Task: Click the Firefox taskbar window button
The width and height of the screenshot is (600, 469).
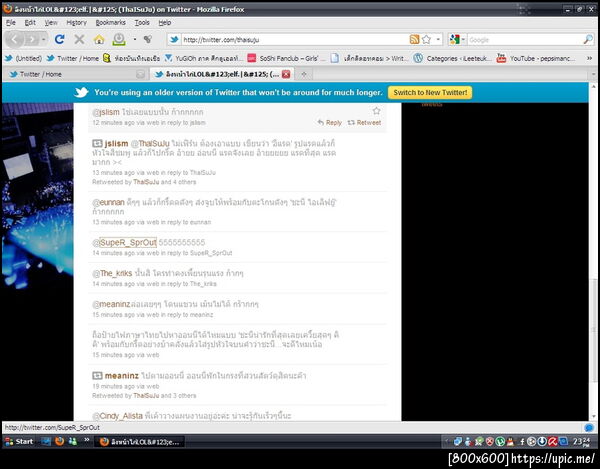Action: 140,442
